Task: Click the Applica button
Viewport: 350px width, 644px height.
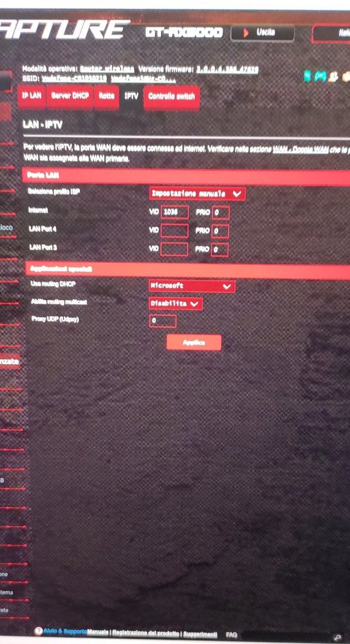Action: 194,343
